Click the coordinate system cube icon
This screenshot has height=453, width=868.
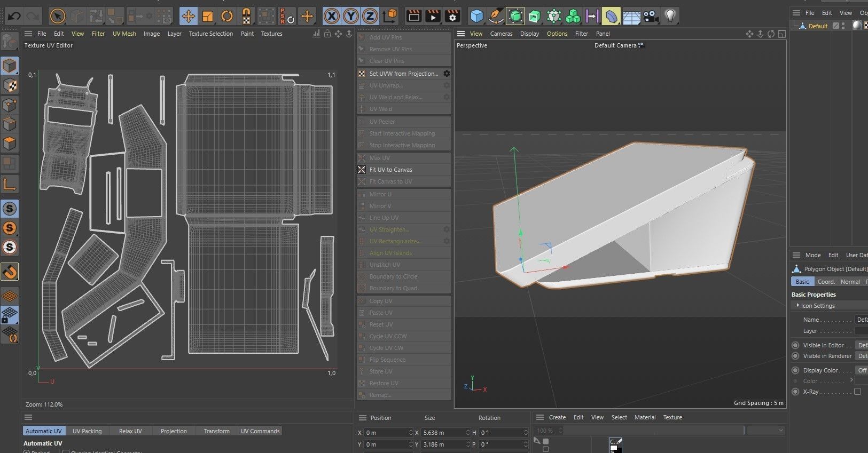[x=390, y=16]
